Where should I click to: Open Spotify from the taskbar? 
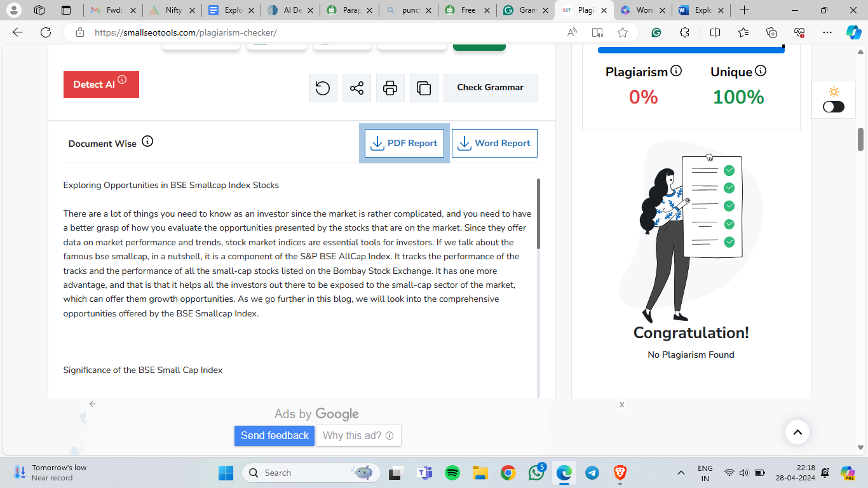[452, 473]
